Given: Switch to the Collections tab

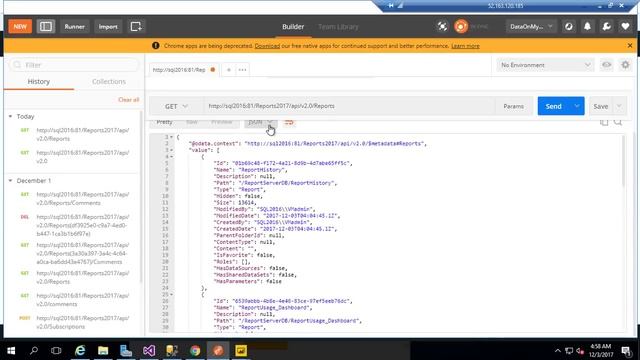Looking at the screenshot, I should tap(109, 82).
